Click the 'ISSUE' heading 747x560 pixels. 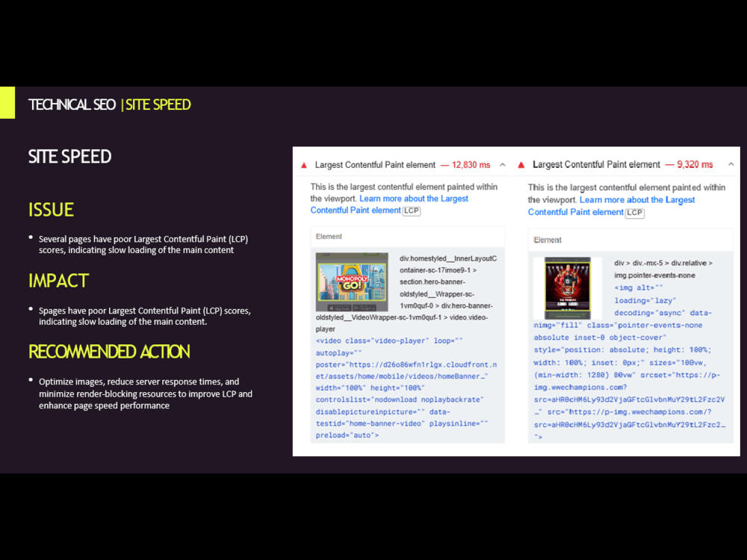point(51,210)
